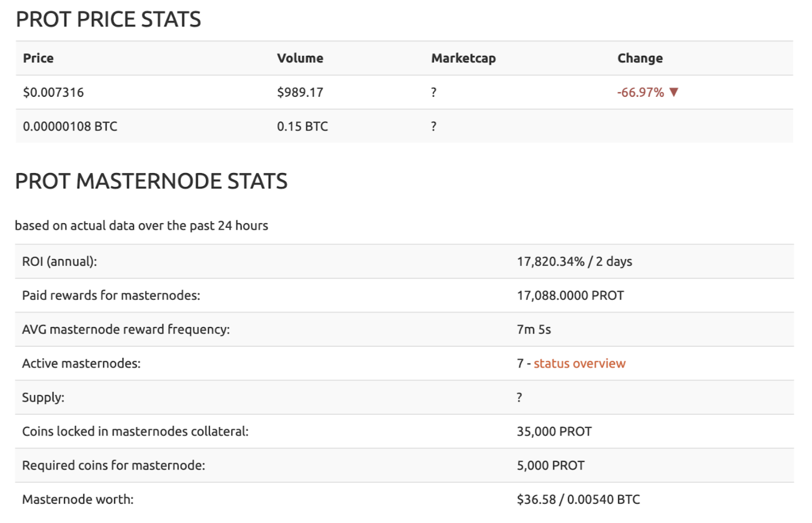812x523 pixels.
Task: Click the red down-arrow change indicator
Action: tap(673, 92)
